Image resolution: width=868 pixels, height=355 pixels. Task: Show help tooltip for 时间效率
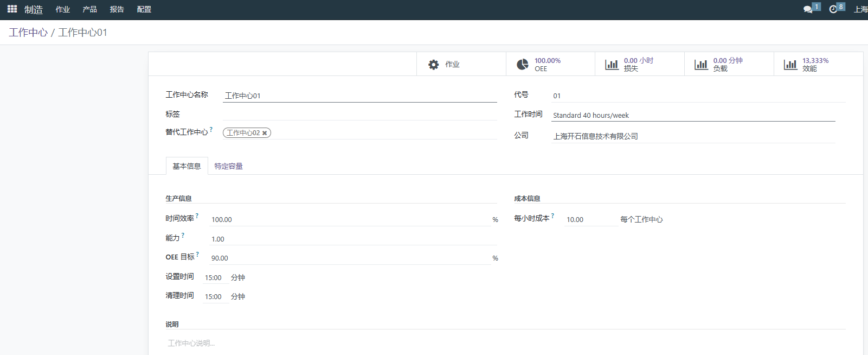click(197, 216)
